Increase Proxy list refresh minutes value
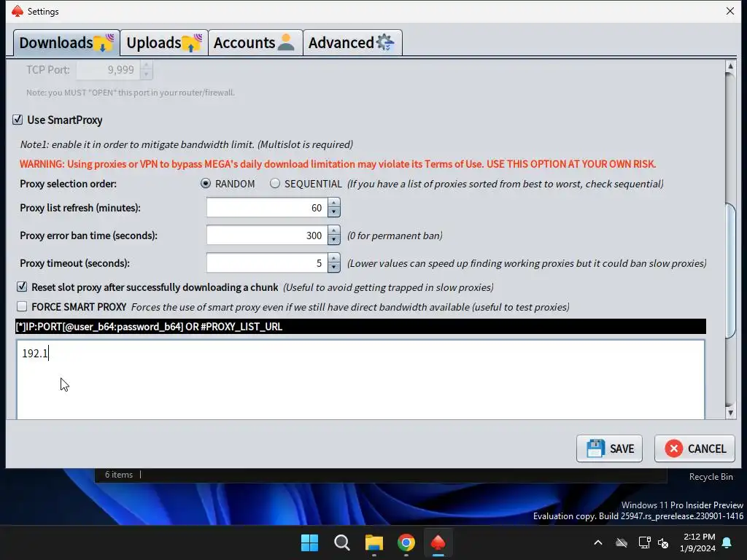Viewport: 747px width, 560px height. [x=334, y=203]
